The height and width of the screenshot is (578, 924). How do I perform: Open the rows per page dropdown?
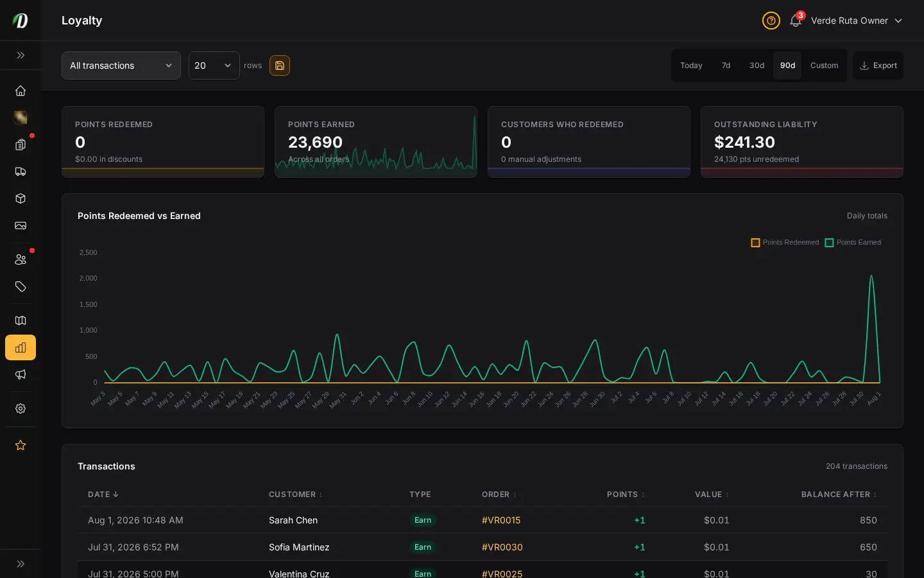pyautogui.click(x=214, y=66)
